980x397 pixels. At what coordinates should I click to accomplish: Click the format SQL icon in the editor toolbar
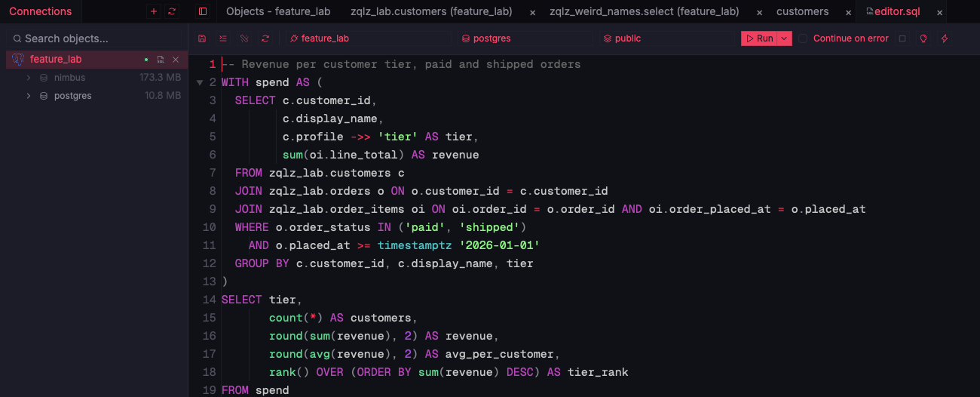[223, 38]
